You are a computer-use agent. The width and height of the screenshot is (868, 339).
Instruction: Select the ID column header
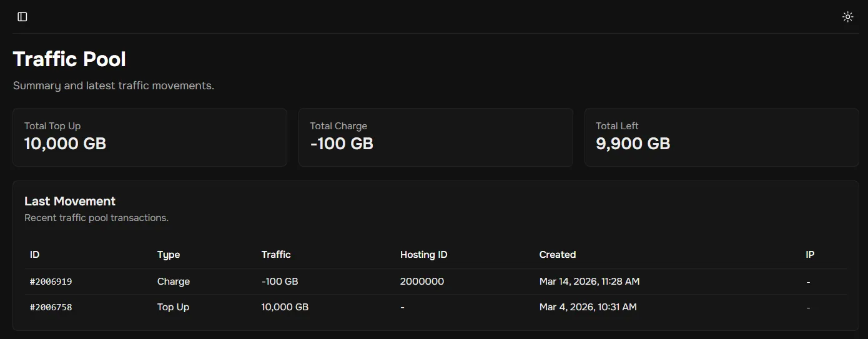coord(35,255)
